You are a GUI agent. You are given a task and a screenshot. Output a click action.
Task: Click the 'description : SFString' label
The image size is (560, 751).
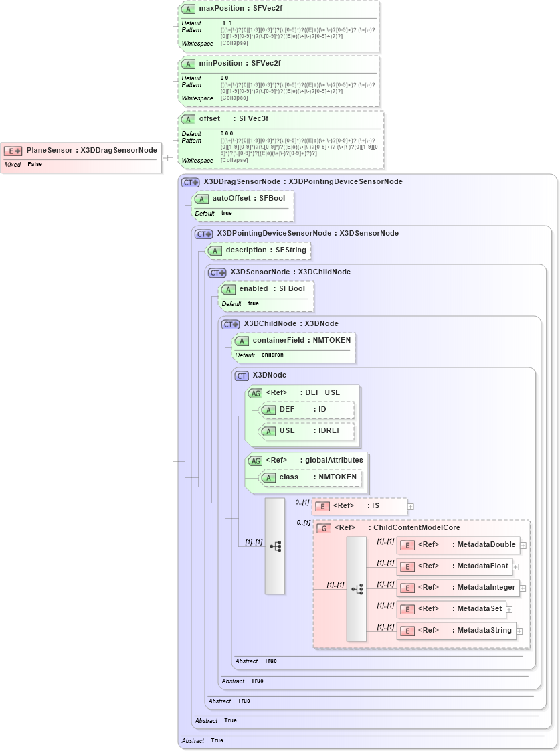point(266,250)
